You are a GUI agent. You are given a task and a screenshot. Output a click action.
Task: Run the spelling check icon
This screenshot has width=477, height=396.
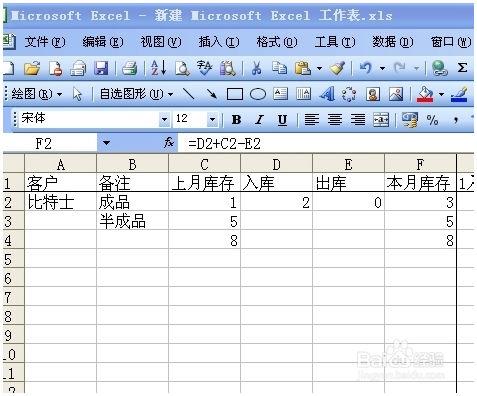[x=204, y=68]
